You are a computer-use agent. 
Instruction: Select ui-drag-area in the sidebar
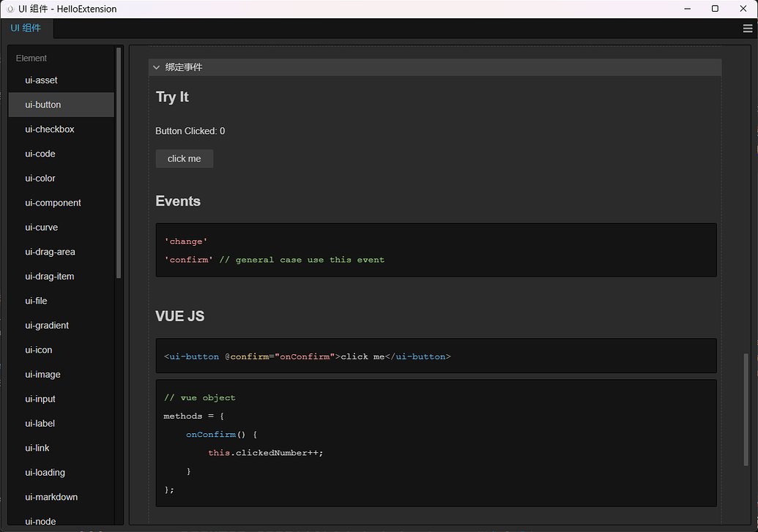[50, 252]
